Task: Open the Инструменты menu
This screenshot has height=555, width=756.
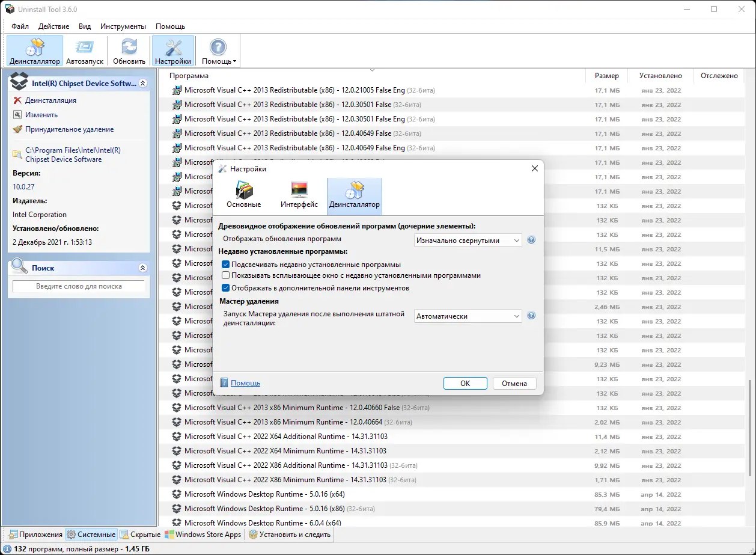Action: pyautogui.click(x=123, y=26)
